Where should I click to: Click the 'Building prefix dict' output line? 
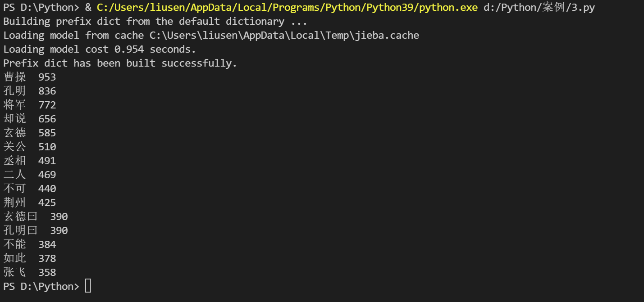pos(155,22)
